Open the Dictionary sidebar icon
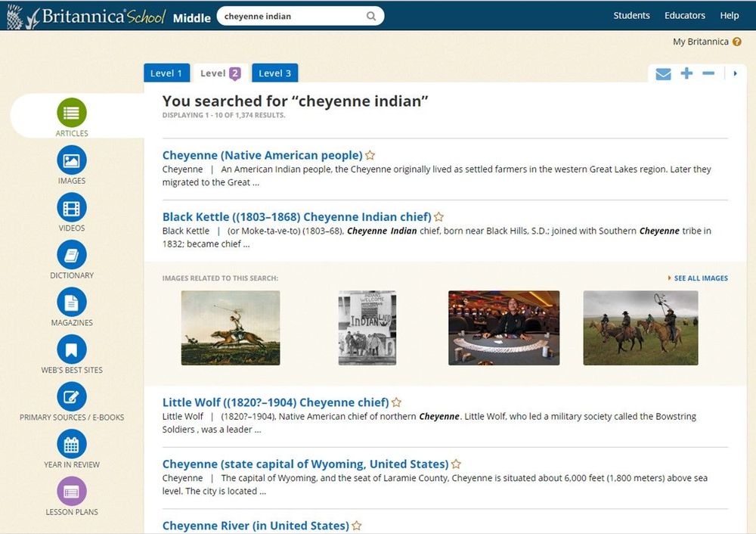The width and height of the screenshot is (756, 534). pyautogui.click(x=72, y=255)
